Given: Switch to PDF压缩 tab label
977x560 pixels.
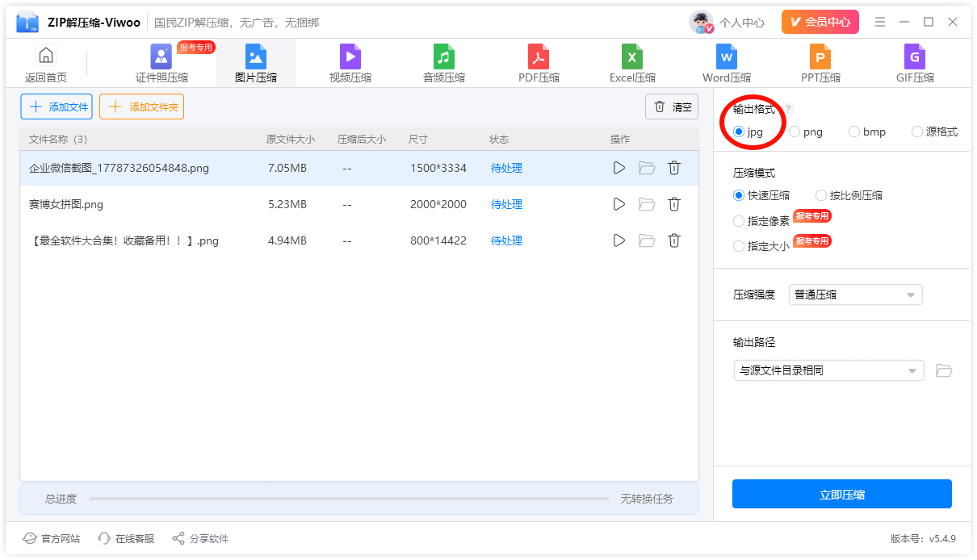Looking at the screenshot, I should point(539,77).
